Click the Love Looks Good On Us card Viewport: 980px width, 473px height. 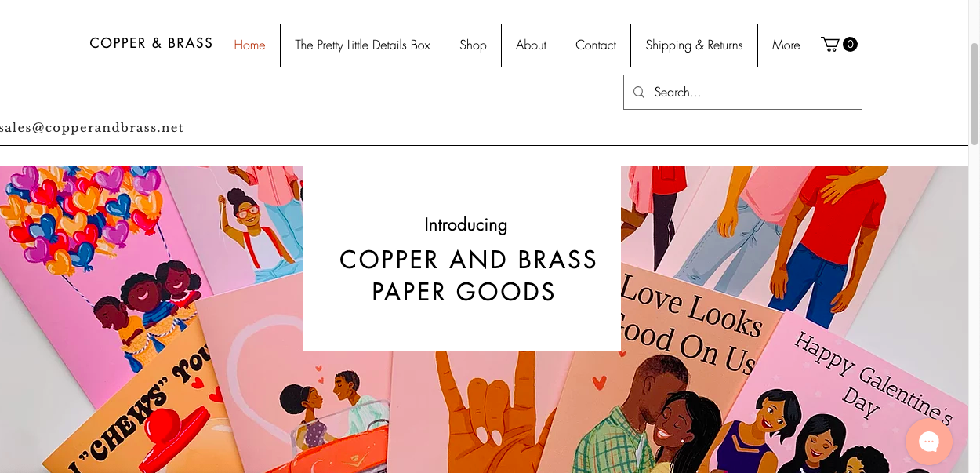tap(674, 369)
